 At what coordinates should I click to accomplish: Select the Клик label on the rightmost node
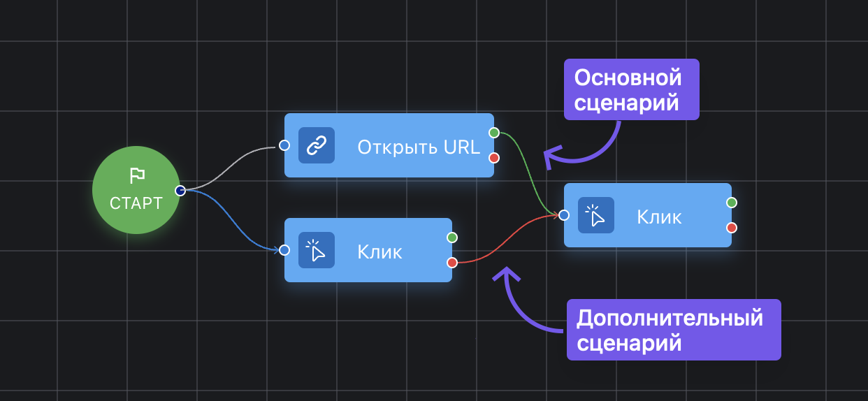point(659,217)
